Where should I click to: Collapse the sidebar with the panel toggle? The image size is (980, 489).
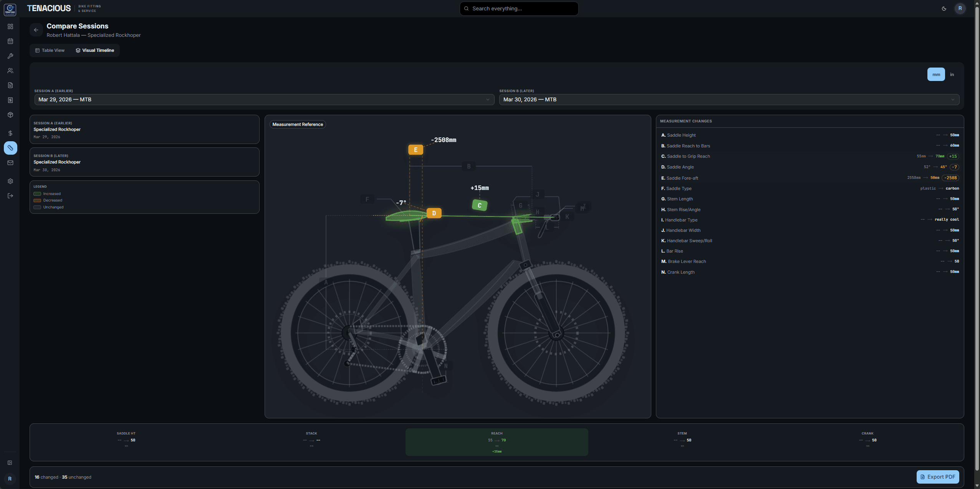click(10, 463)
